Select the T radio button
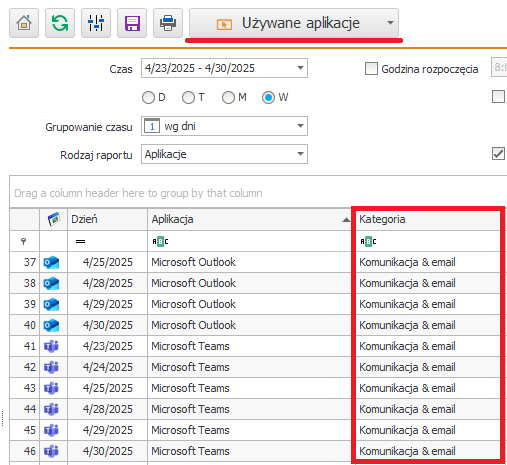The image size is (507, 465). point(188,98)
